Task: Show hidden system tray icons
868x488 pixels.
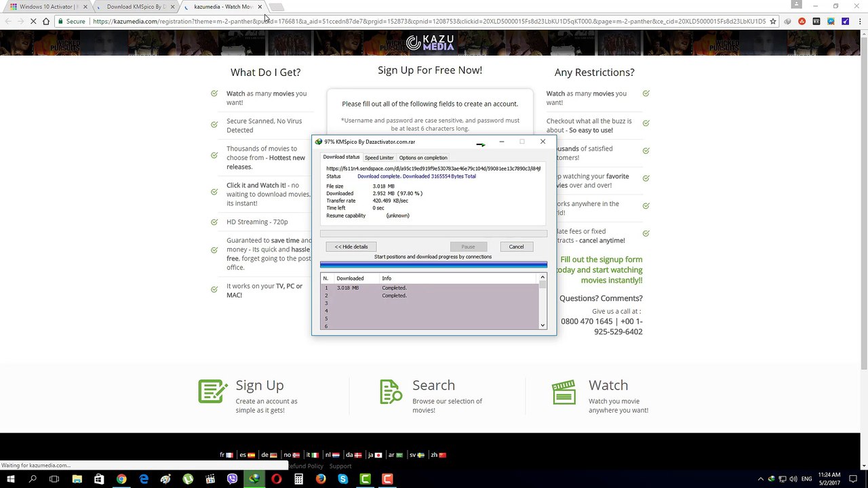Action: pyautogui.click(x=760, y=479)
